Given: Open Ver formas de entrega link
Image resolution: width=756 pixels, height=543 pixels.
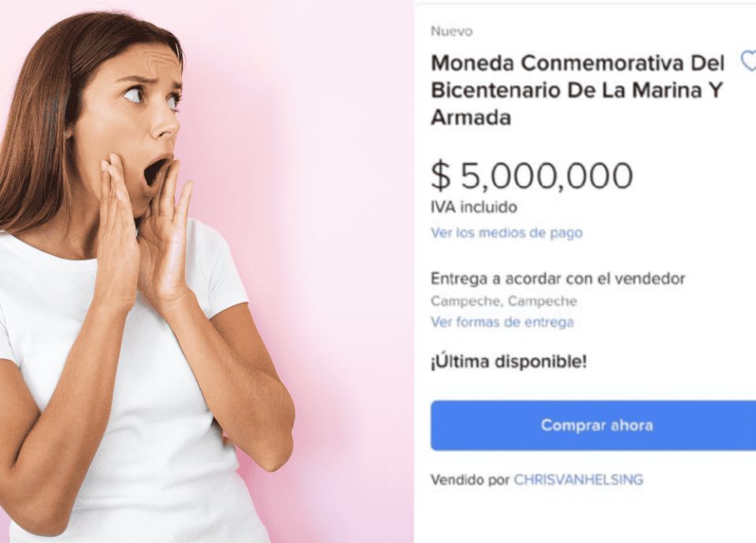Looking at the screenshot, I should 502,322.
